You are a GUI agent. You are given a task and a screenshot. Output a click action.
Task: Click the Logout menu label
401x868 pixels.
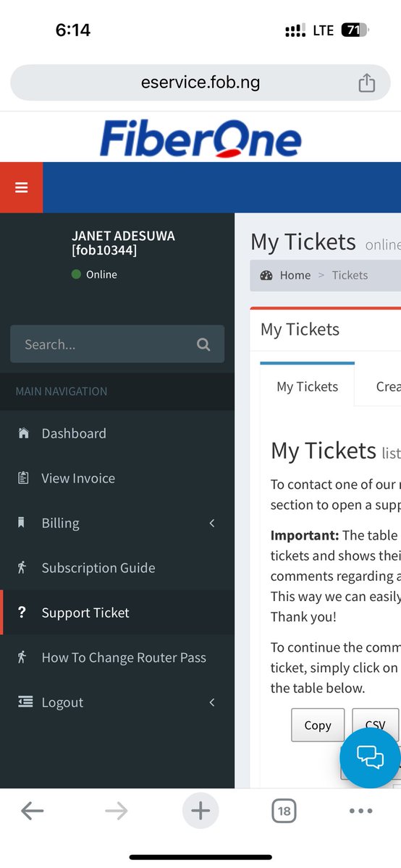[x=62, y=702]
